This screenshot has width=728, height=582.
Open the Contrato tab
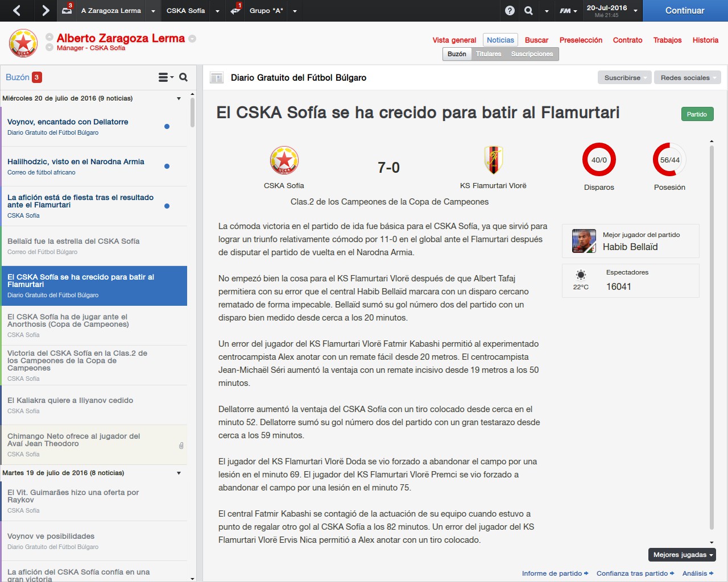click(x=627, y=40)
